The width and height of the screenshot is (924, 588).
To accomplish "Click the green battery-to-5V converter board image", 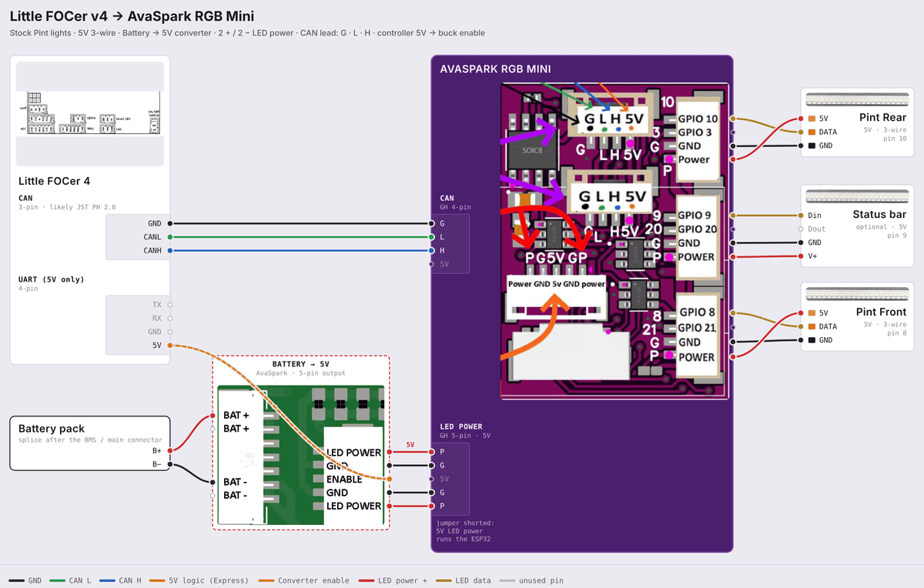I will (x=300, y=454).
